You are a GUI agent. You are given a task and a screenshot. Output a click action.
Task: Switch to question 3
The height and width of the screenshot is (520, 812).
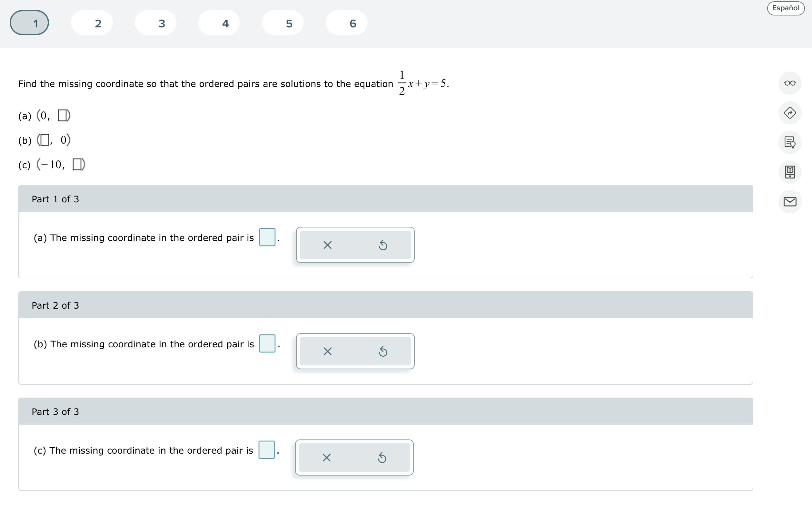click(155, 22)
